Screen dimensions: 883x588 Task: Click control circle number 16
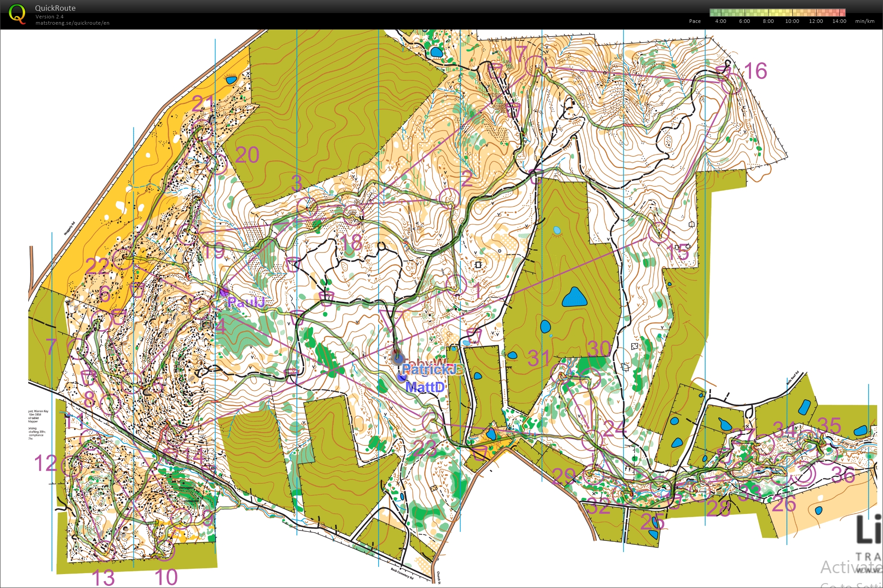pyautogui.click(x=732, y=83)
